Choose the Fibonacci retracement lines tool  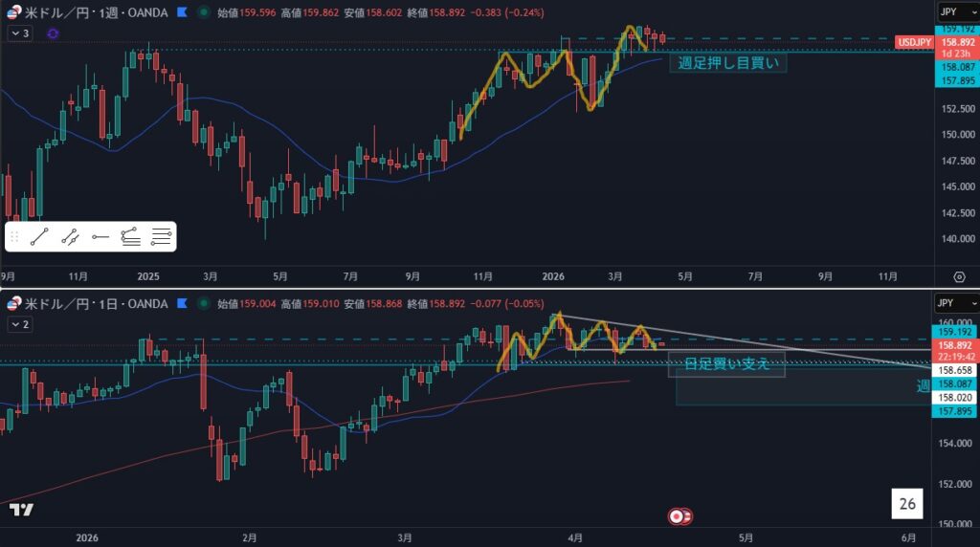[x=162, y=236]
